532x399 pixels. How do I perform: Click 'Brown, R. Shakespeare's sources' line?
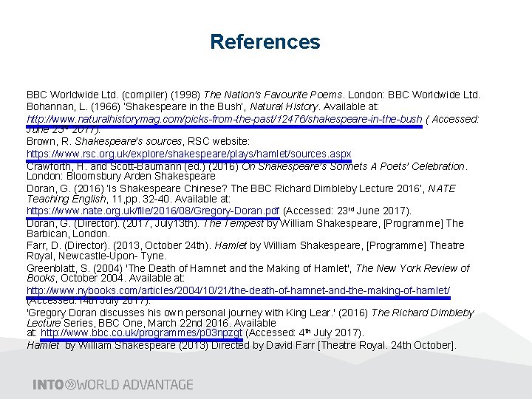coord(137,141)
